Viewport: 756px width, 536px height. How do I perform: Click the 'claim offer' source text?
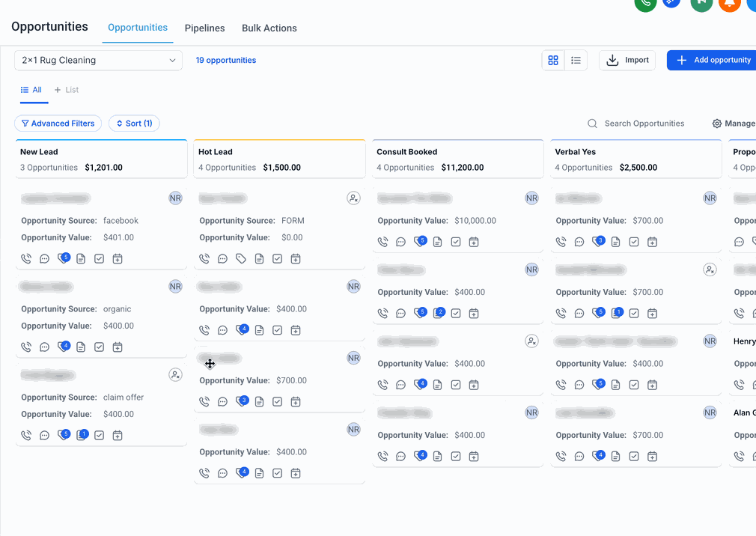[x=124, y=398]
